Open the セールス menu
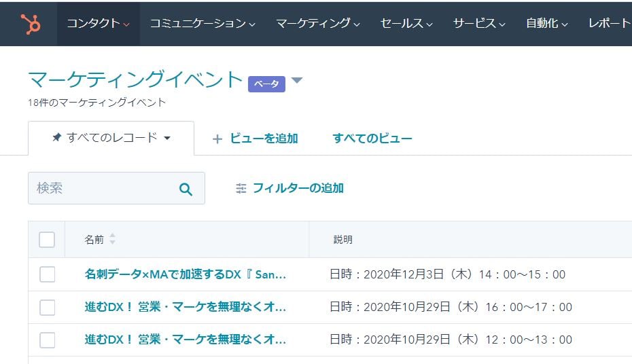This screenshot has height=364, width=632. point(406,23)
